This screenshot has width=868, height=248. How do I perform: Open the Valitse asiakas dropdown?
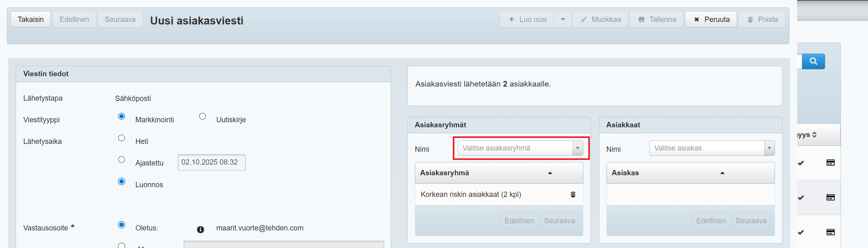click(711, 148)
